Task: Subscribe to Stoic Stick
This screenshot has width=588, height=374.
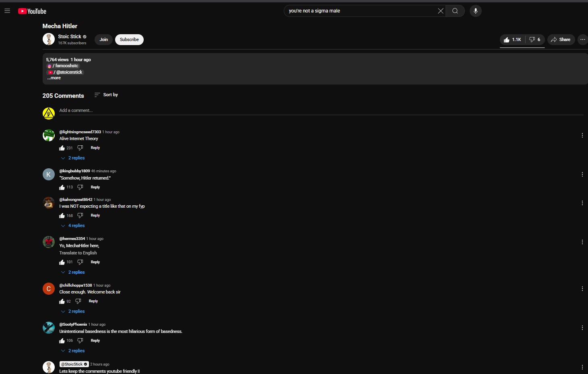Action: (129, 39)
